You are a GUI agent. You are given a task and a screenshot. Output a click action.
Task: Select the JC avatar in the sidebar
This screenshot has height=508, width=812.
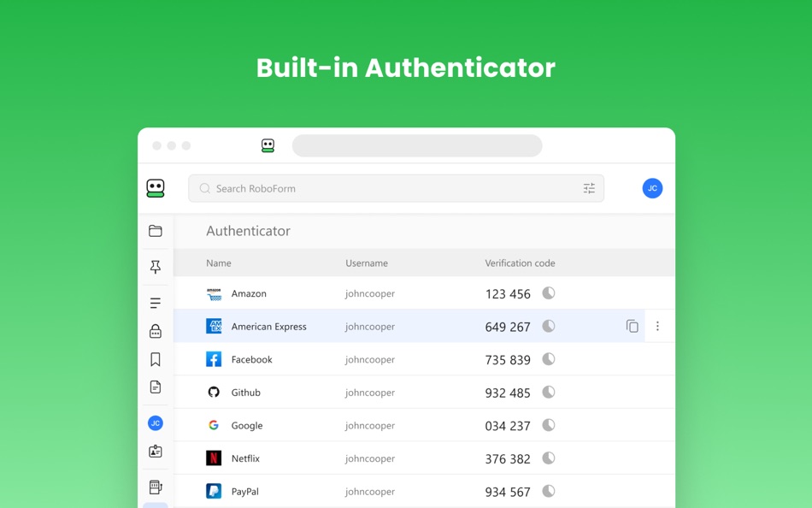pos(156,423)
